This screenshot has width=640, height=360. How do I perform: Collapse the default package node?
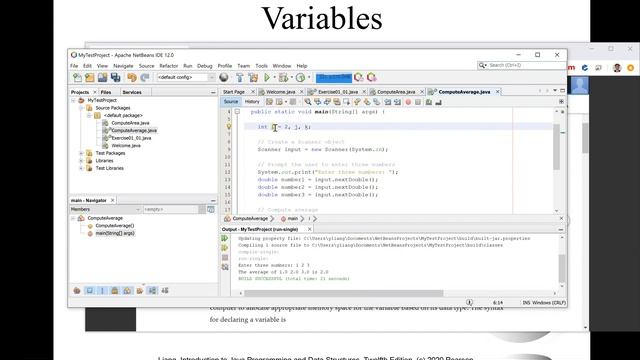[89, 116]
